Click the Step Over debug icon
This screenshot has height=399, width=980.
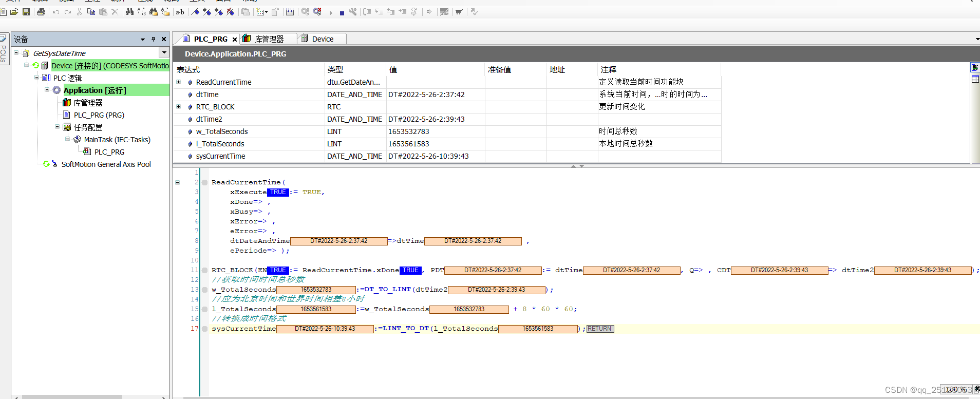click(367, 12)
